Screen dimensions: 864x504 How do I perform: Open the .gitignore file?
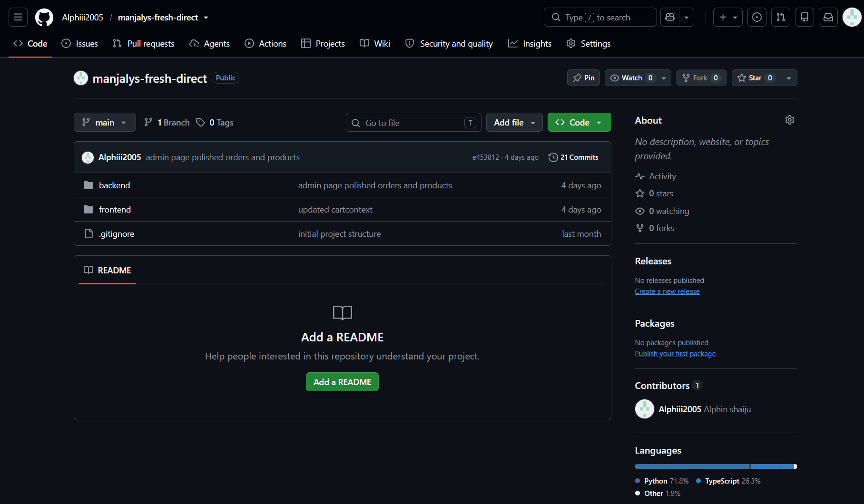(117, 234)
